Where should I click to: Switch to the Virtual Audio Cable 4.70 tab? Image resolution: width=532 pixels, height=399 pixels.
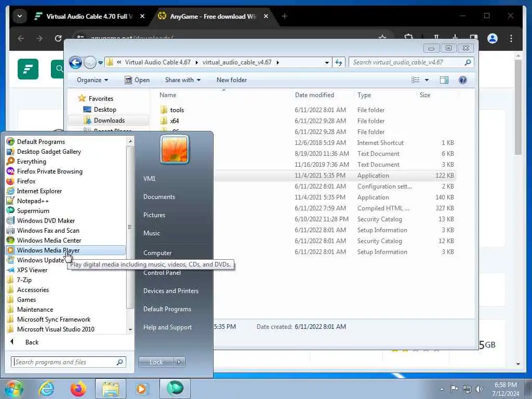[89, 16]
